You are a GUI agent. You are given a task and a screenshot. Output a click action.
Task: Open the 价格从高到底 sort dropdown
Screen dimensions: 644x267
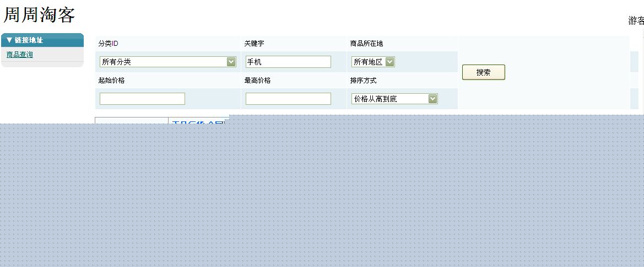(394, 99)
